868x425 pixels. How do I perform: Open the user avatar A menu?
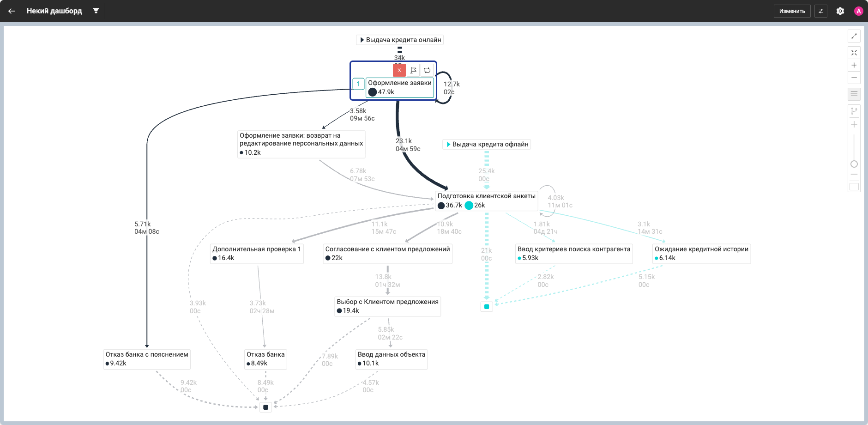(x=859, y=11)
